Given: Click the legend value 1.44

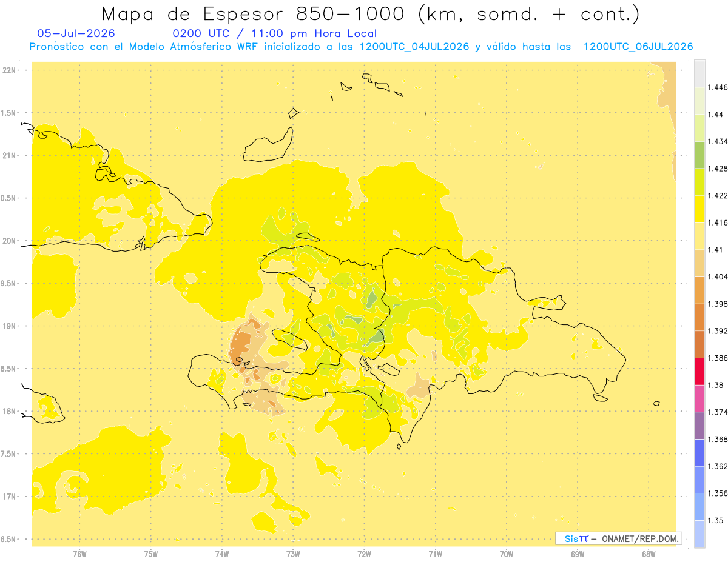Looking at the screenshot, I should tap(716, 115).
